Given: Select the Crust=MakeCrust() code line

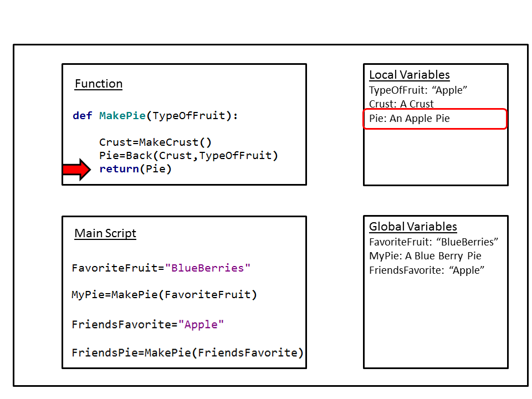Looking at the screenshot, I should (x=155, y=142).
